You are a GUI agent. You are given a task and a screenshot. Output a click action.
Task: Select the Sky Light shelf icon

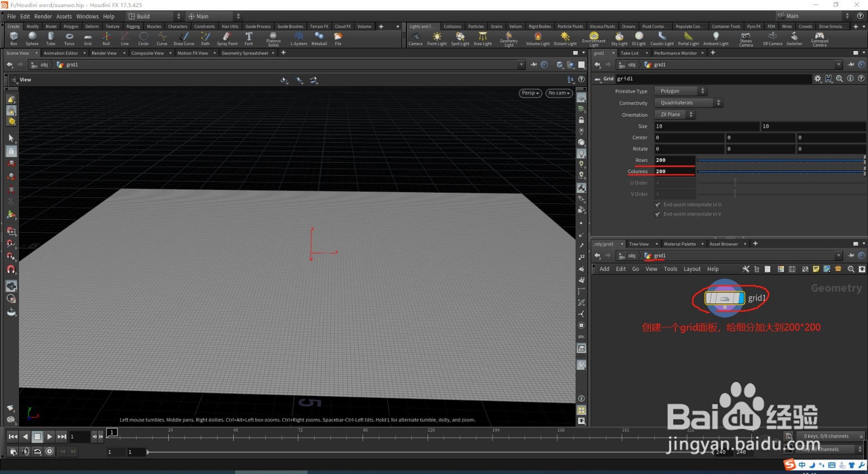[619, 39]
